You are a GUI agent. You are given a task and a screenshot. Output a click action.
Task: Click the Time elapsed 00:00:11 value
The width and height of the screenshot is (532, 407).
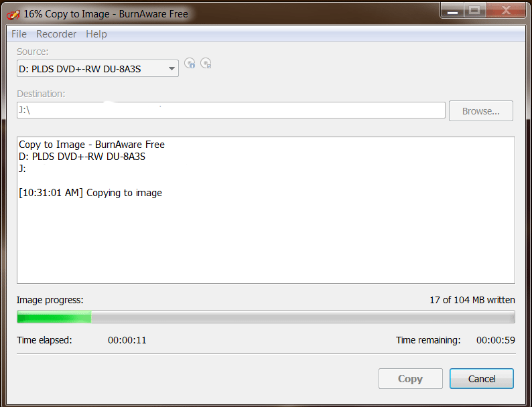127,340
